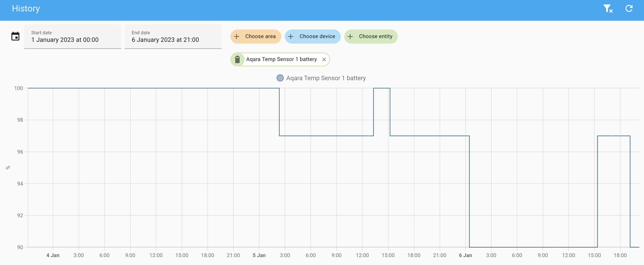
Task: Open the calendar date picker icon
Action: [x=15, y=36]
